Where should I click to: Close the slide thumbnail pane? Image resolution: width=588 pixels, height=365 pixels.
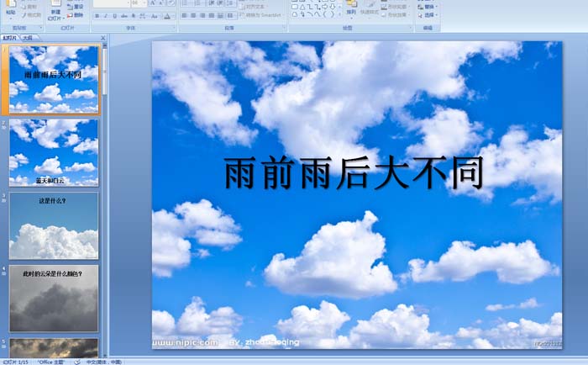pos(103,38)
